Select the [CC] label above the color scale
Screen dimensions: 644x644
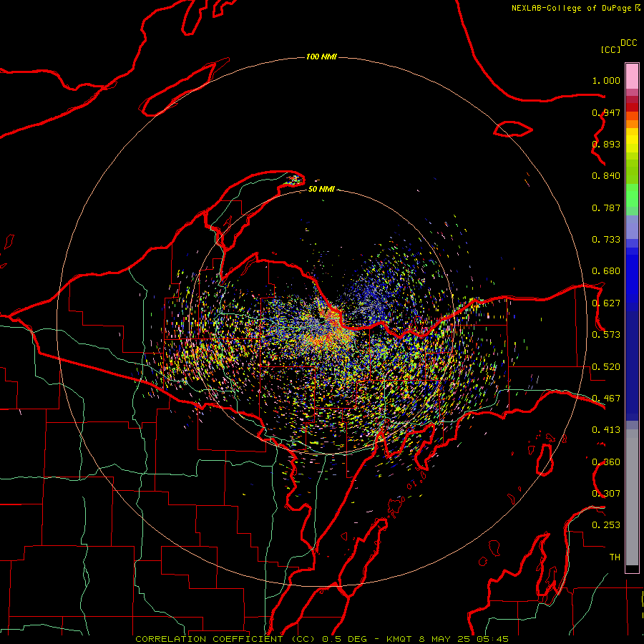[610, 49]
